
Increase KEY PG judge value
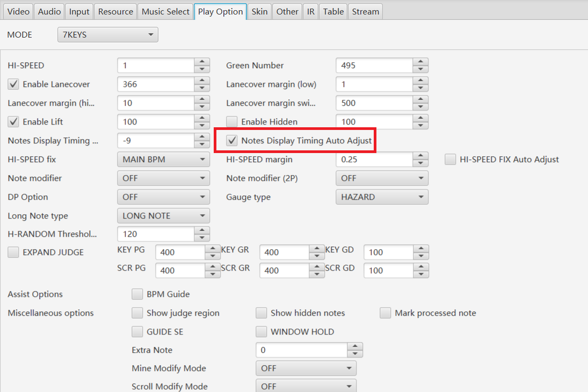pyautogui.click(x=213, y=248)
